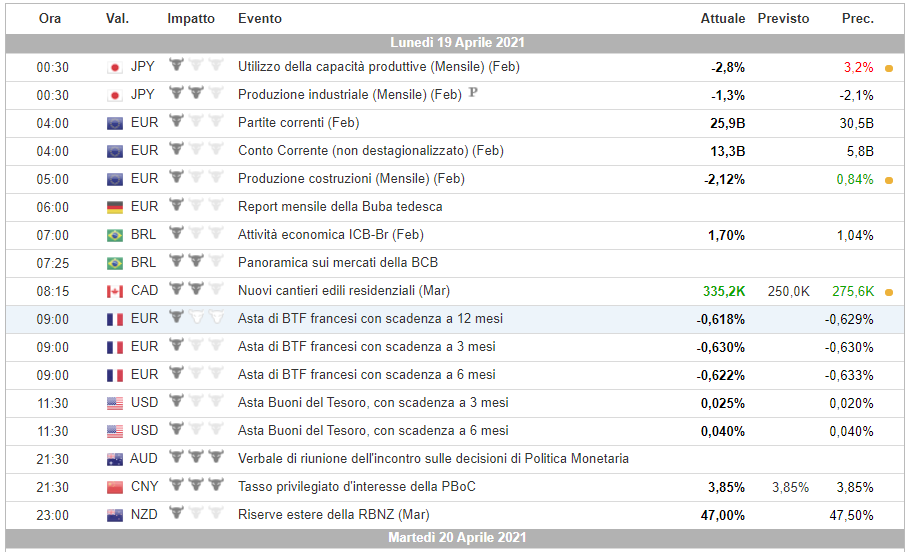Sort by the Val. column header
Screen dimensions: 911x552
point(117,19)
